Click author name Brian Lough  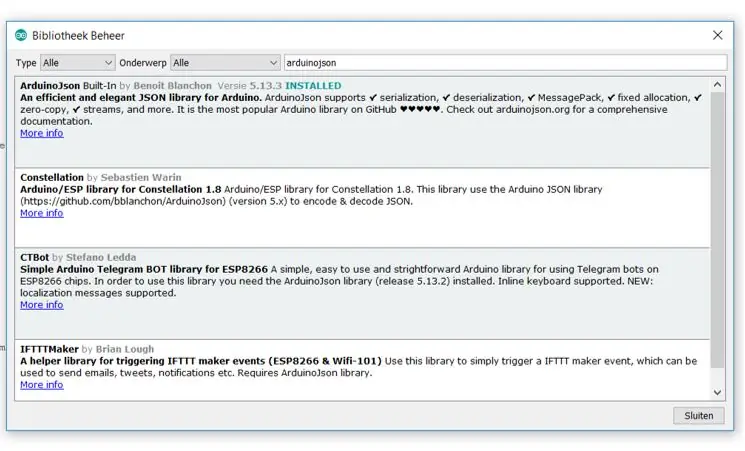tap(125, 349)
